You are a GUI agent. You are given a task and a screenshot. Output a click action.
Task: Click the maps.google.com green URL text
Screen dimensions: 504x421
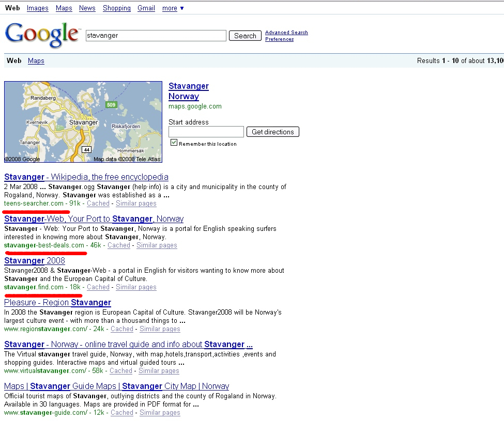click(195, 106)
